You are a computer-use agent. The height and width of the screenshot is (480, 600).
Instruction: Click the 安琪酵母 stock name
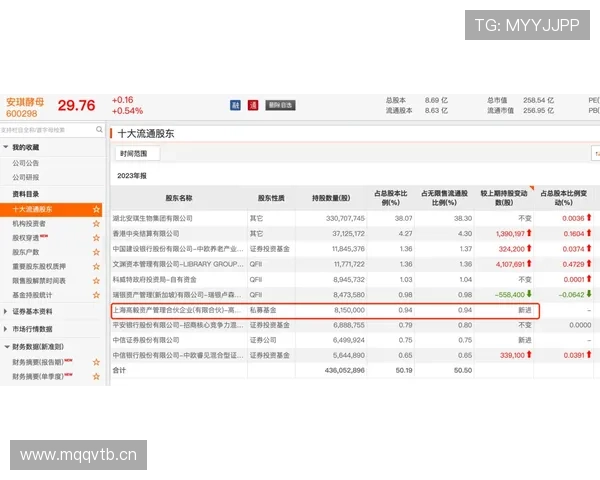click(25, 102)
